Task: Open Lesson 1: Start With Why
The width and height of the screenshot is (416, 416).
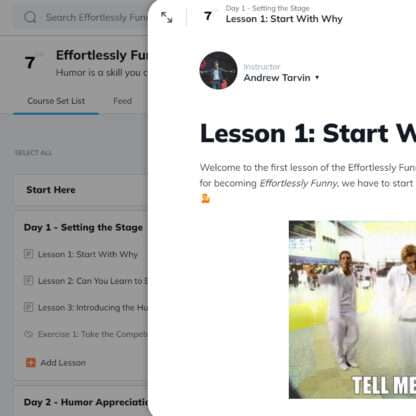Action: 88,254
